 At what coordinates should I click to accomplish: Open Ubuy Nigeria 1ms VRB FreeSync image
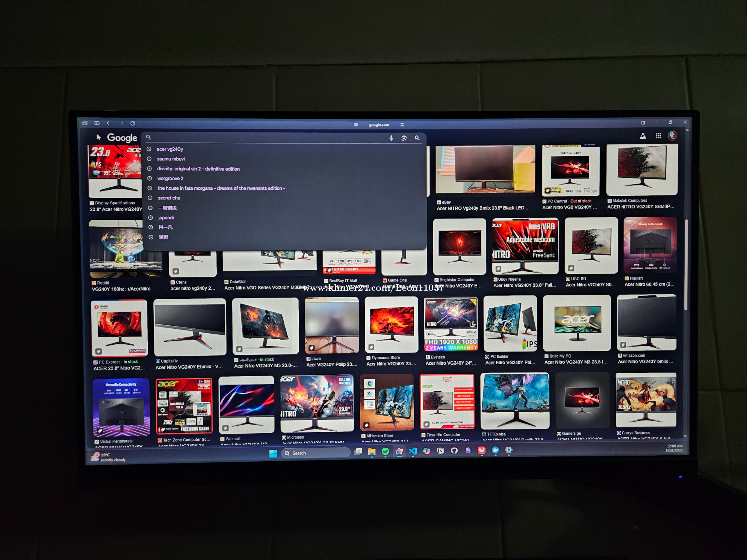[525, 246]
